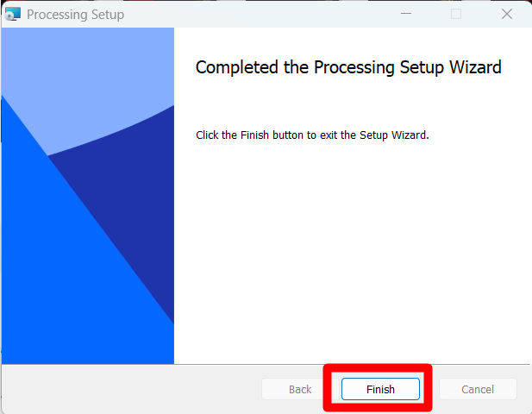Click the Finish button
Screen dimensions: 532x414
click(x=380, y=389)
